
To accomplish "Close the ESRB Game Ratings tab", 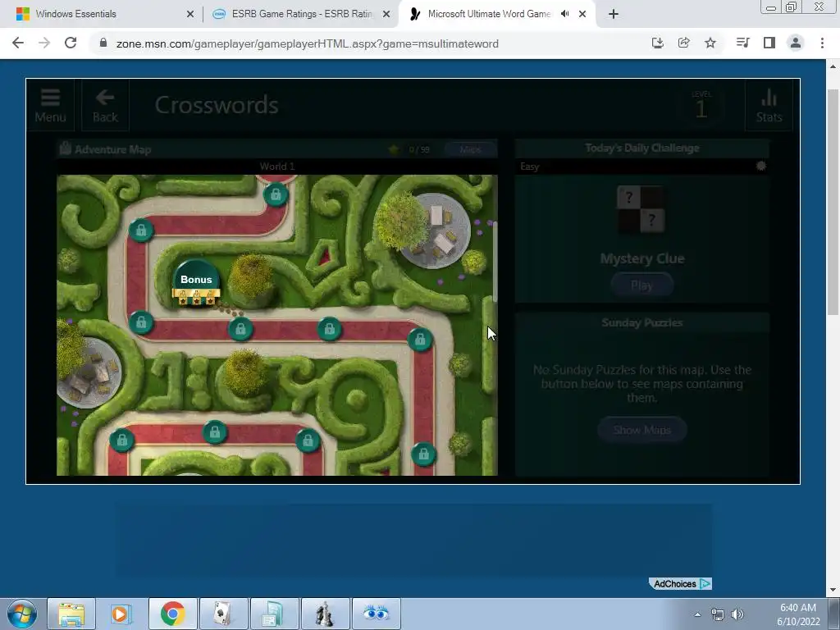I will pyautogui.click(x=386, y=15).
